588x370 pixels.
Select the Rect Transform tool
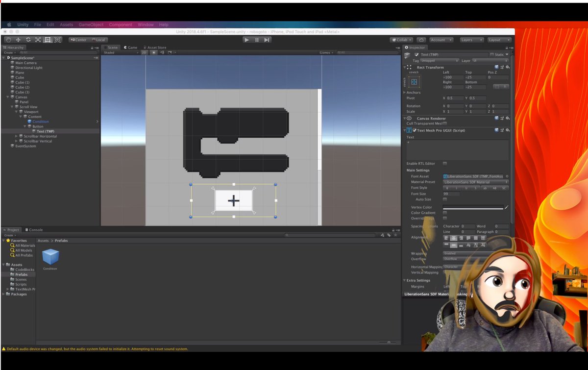(48, 40)
